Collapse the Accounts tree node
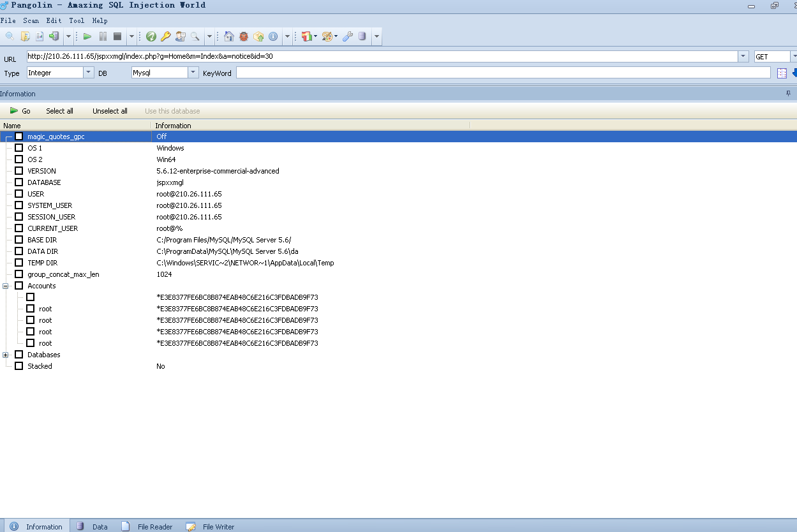This screenshot has width=797, height=532. tap(6, 286)
